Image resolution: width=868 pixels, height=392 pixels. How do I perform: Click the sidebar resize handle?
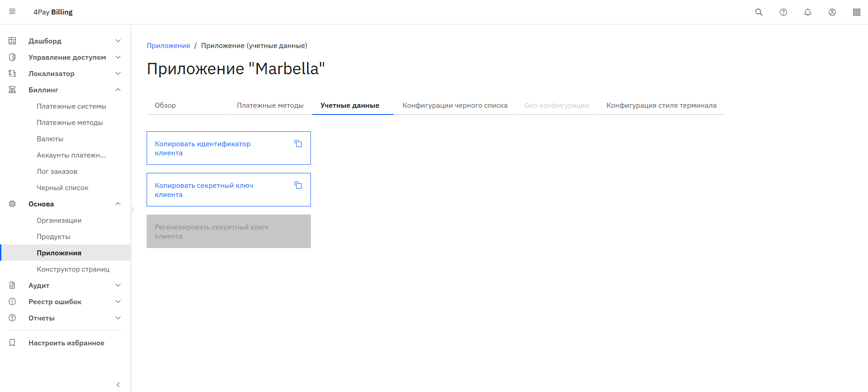point(133,209)
